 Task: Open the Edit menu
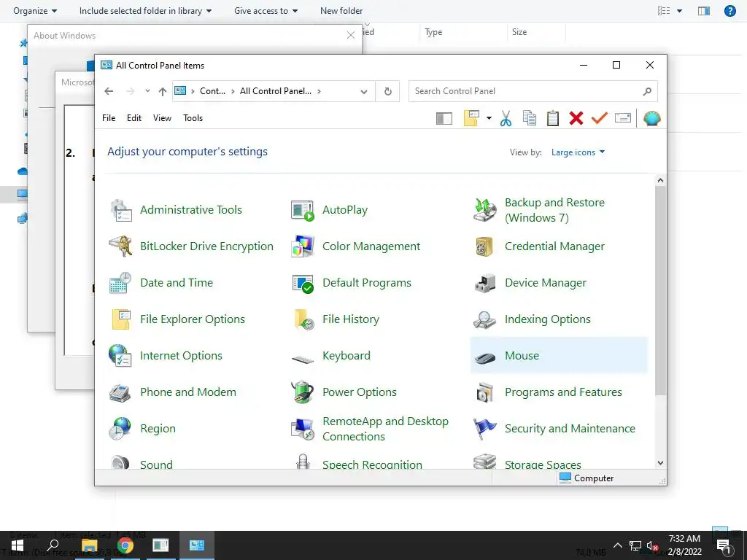tap(134, 118)
